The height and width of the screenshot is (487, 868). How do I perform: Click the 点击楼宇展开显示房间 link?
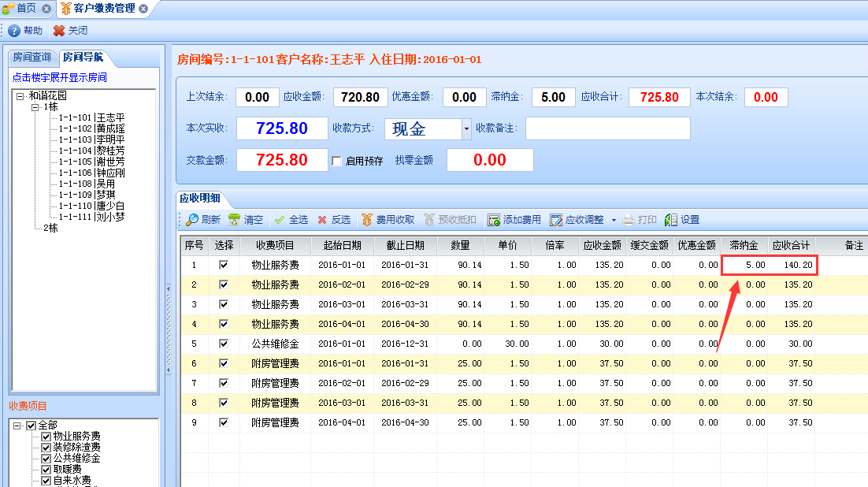pos(60,77)
